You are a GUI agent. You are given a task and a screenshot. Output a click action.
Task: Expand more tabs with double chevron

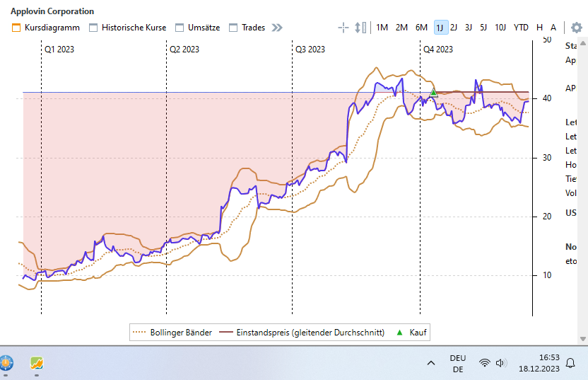[277, 28]
